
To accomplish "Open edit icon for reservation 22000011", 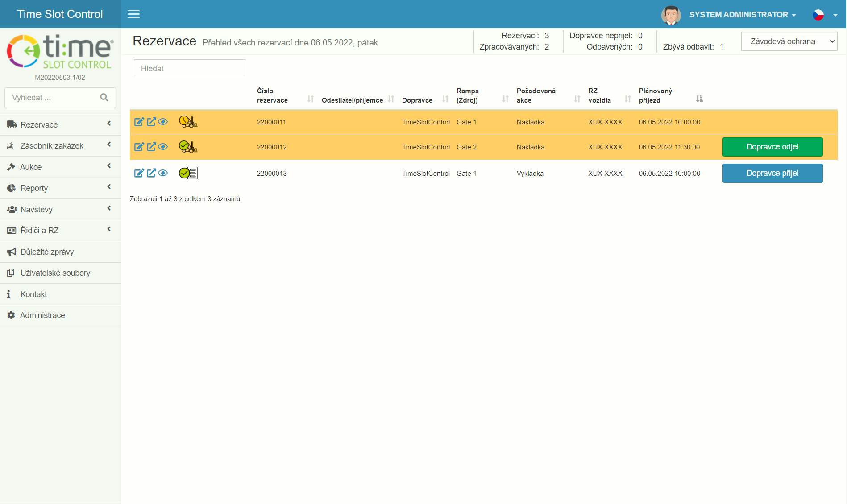I will click(139, 122).
